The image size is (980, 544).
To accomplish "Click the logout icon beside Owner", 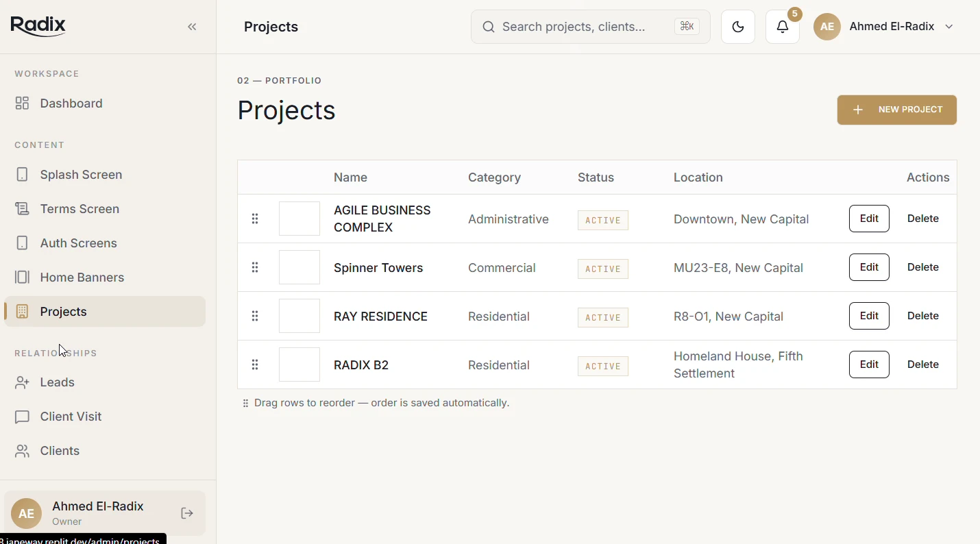I will pyautogui.click(x=187, y=513).
